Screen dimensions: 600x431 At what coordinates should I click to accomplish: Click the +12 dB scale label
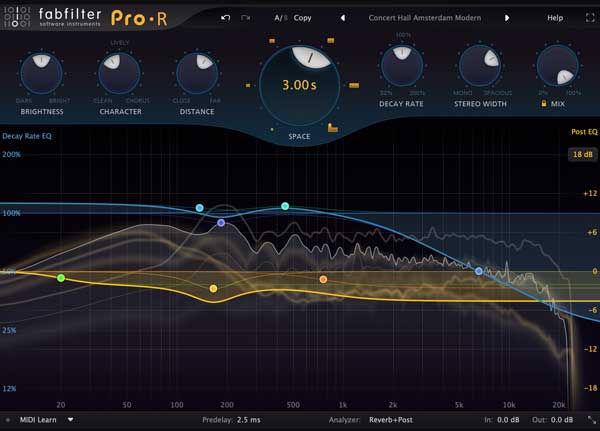[590, 194]
